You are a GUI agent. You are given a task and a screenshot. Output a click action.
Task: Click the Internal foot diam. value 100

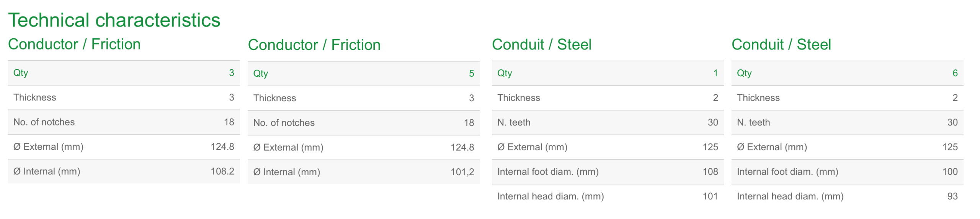point(950,171)
